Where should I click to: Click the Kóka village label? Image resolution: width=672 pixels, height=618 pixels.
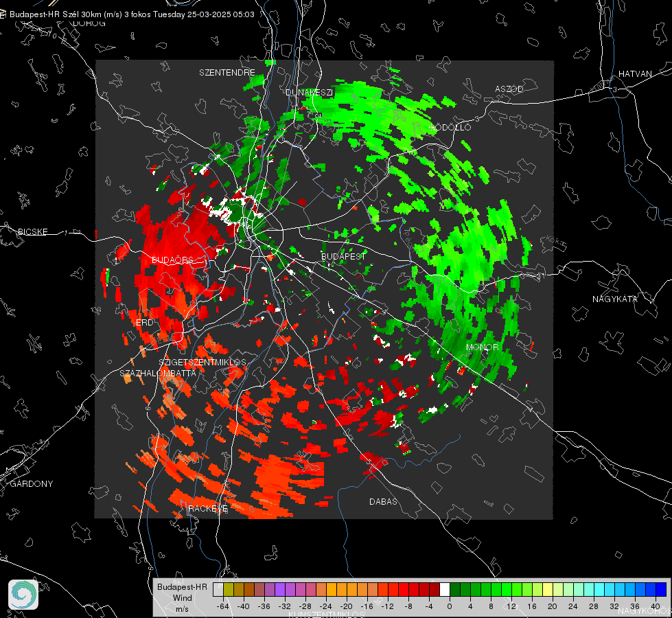pos(555,241)
